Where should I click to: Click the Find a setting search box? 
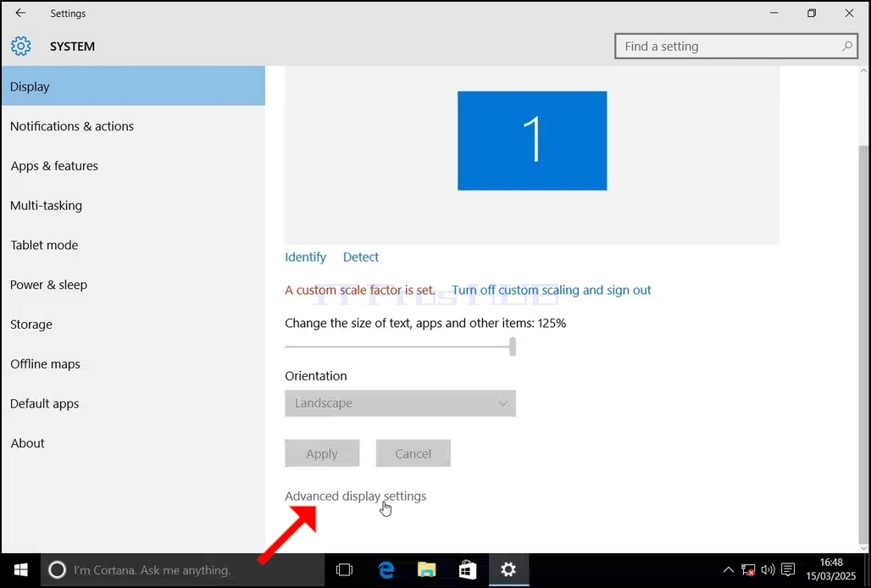(x=736, y=46)
